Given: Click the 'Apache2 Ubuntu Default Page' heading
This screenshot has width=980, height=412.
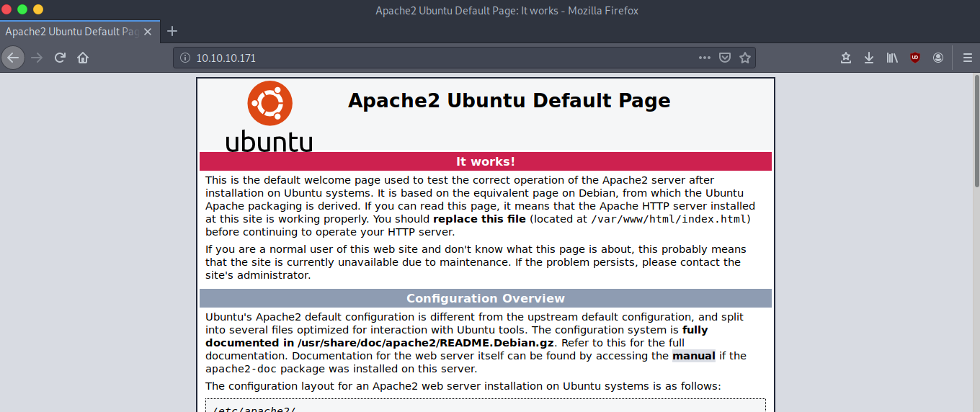Looking at the screenshot, I should pyautogui.click(x=509, y=100).
